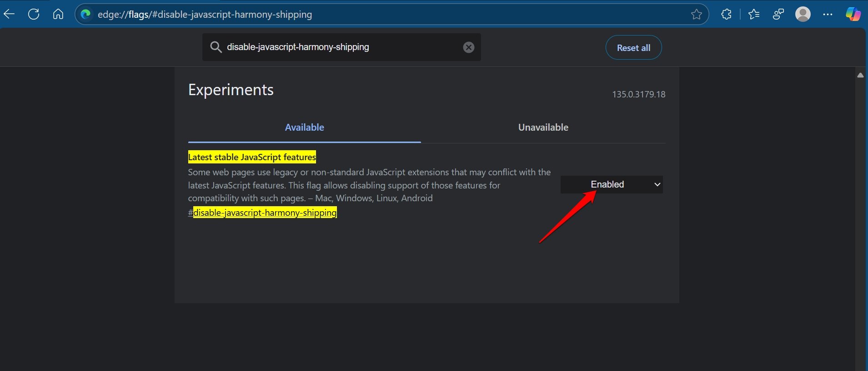Open the Favorites list icon
Image resolution: width=868 pixels, height=371 pixels.
[753, 15]
